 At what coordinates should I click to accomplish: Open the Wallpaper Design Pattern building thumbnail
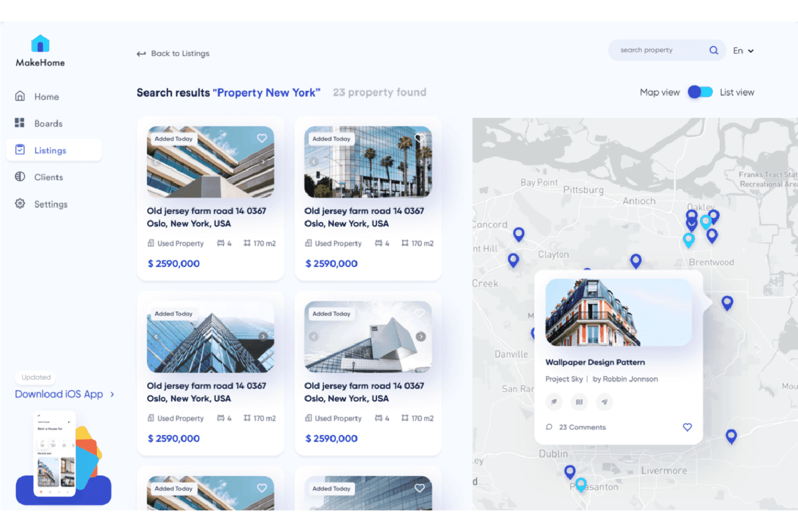point(618,313)
